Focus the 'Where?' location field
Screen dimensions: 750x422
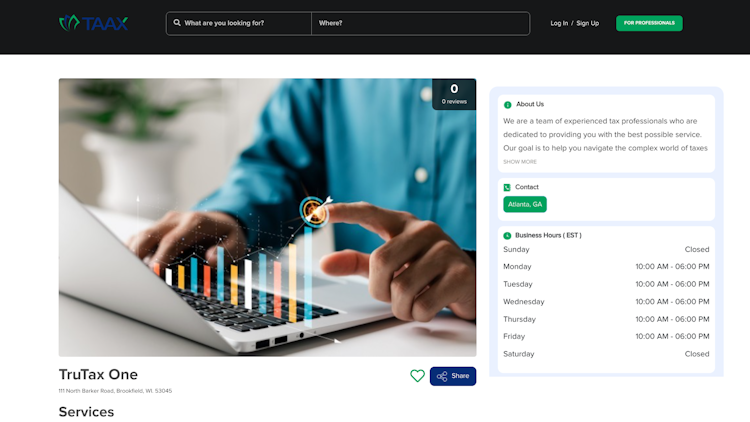point(420,23)
